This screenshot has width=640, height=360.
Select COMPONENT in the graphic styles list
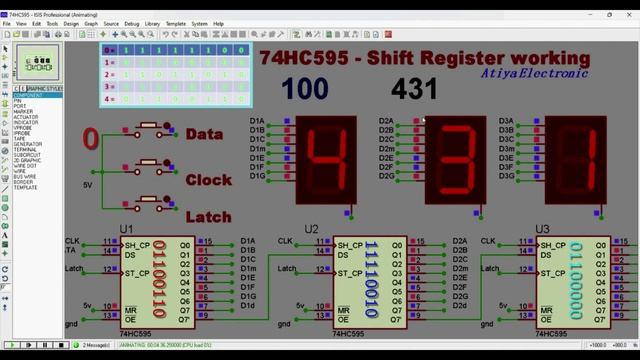(38, 95)
